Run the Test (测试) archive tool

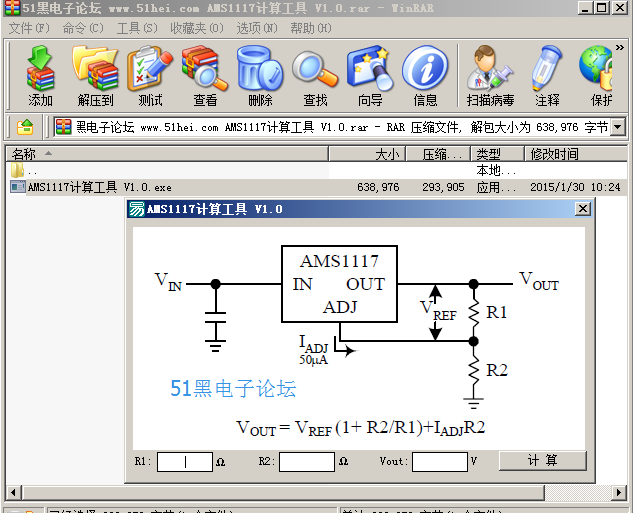[150, 75]
